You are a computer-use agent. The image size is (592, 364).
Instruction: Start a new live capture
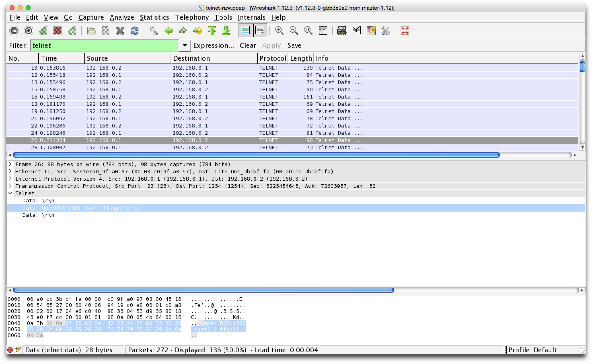coord(43,31)
